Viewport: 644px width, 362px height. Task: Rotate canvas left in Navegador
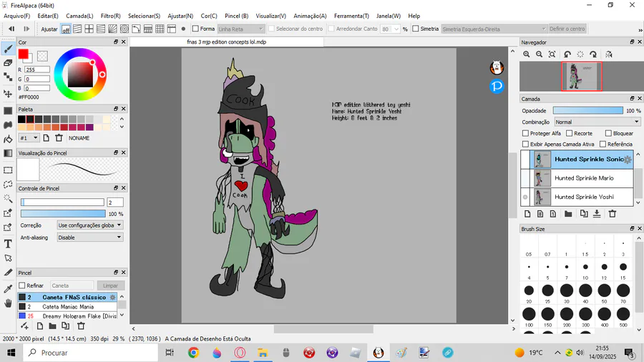(x=567, y=54)
